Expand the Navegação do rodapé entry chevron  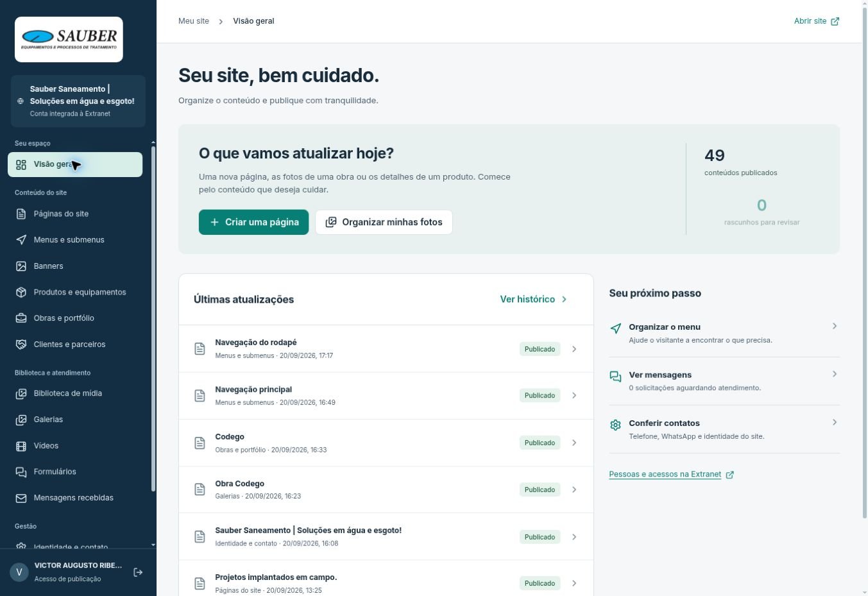tap(574, 349)
